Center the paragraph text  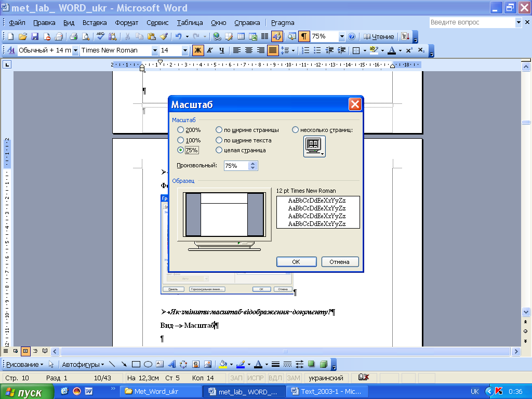(249, 50)
